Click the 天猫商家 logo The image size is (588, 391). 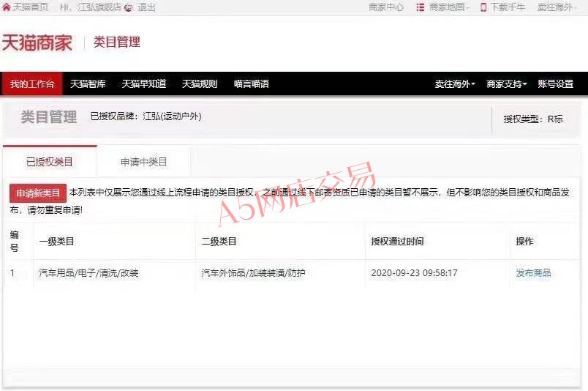coord(37,42)
